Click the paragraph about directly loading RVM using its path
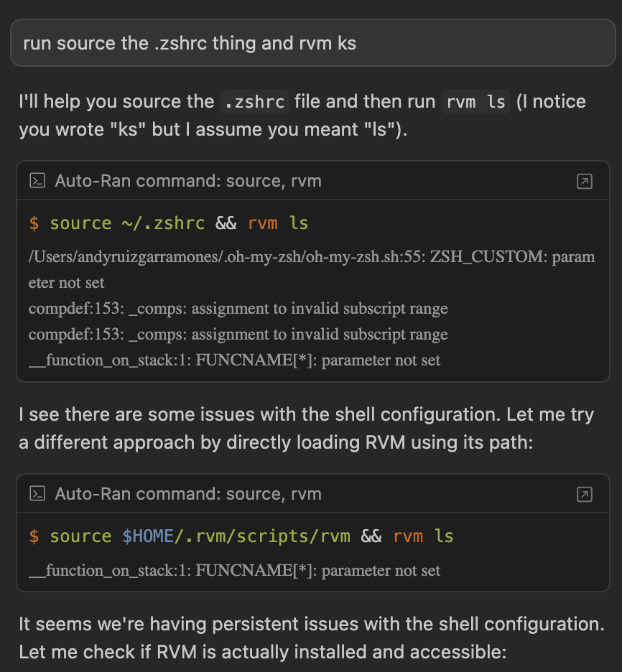The width and height of the screenshot is (622, 672). click(302, 429)
